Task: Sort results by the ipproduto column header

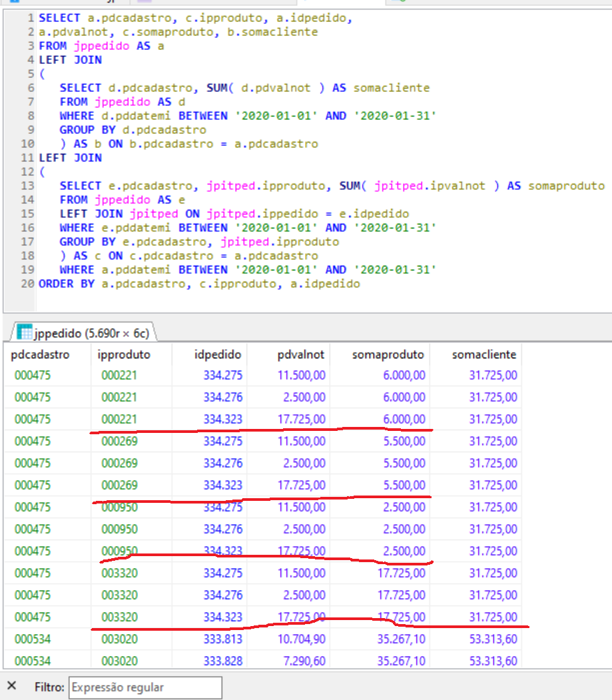Action: coord(126,354)
